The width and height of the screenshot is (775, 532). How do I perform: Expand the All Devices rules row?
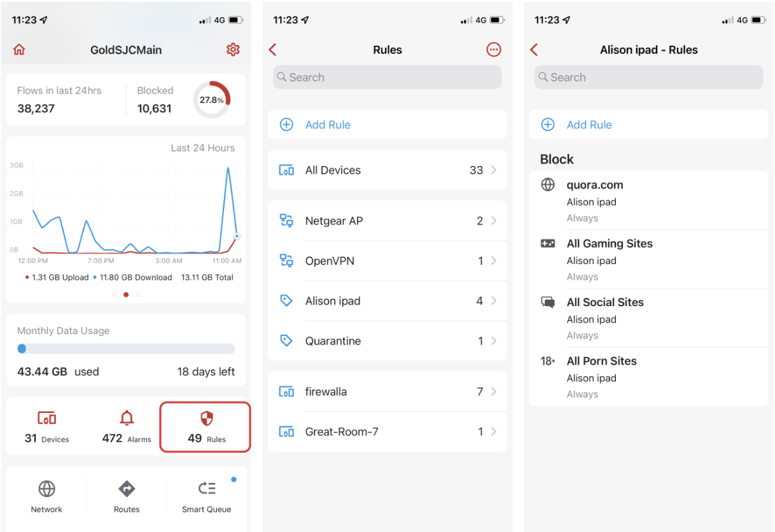click(387, 170)
